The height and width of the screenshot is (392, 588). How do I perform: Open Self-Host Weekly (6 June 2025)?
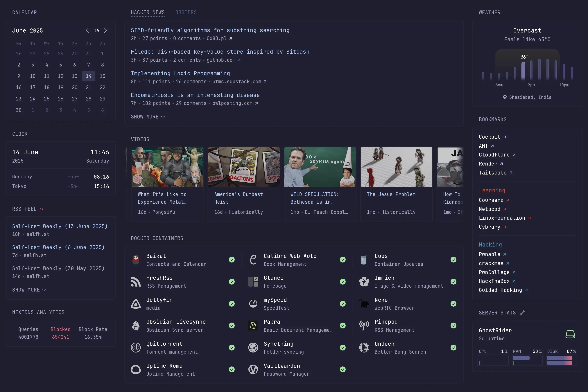click(58, 247)
